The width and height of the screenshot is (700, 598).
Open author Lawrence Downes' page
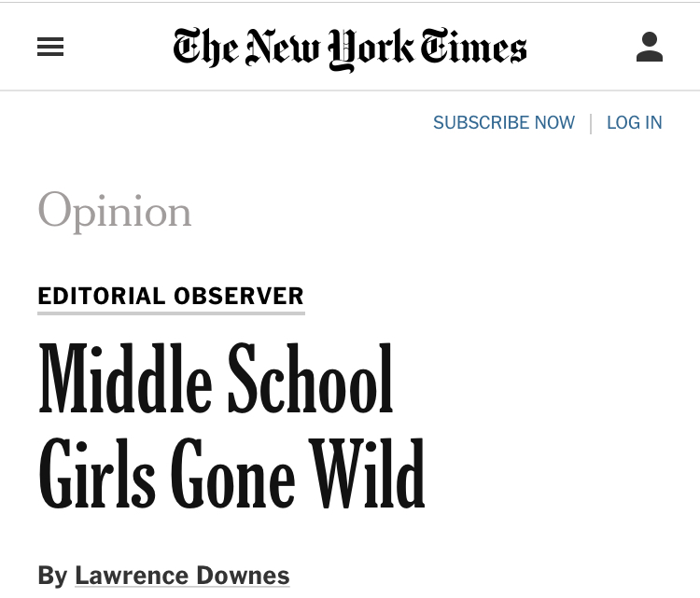pyautogui.click(x=182, y=576)
